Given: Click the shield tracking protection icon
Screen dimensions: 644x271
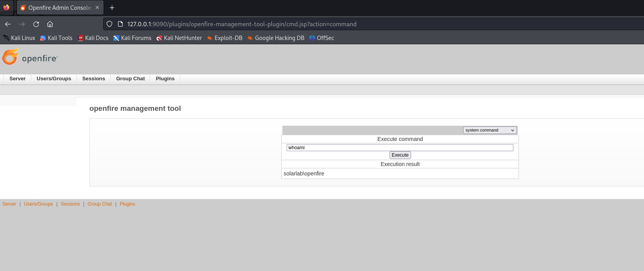Looking at the screenshot, I should [x=109, y=24].
